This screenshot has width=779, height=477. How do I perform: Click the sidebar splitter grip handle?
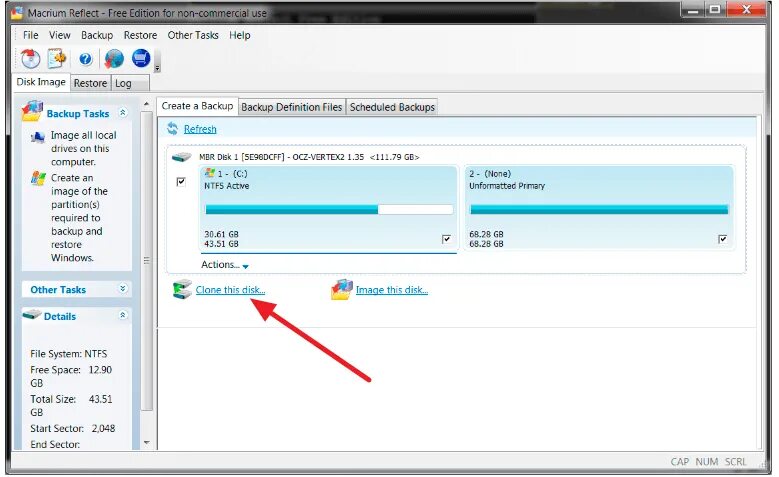pyautogui.click(x=147, y=260)
